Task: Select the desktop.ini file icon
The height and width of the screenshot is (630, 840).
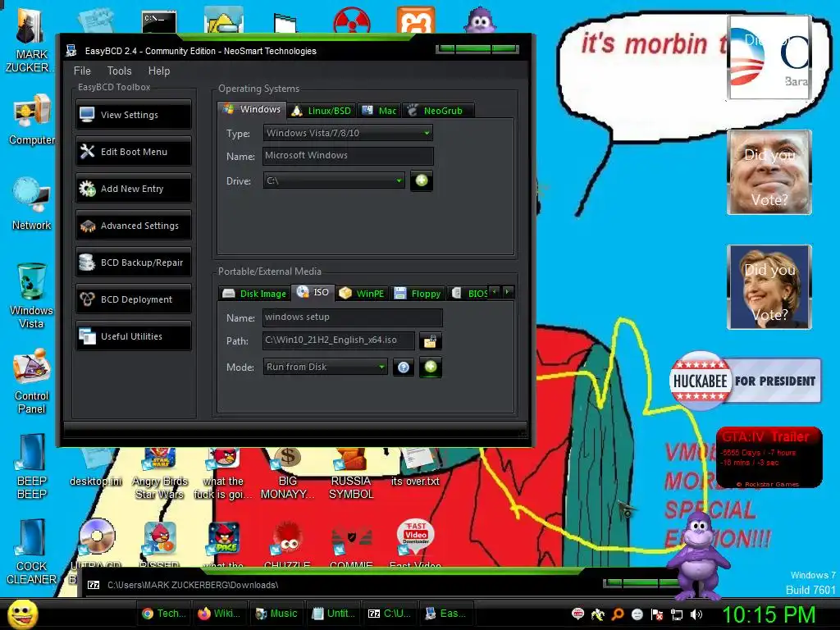Action: [x=96, y=467]
